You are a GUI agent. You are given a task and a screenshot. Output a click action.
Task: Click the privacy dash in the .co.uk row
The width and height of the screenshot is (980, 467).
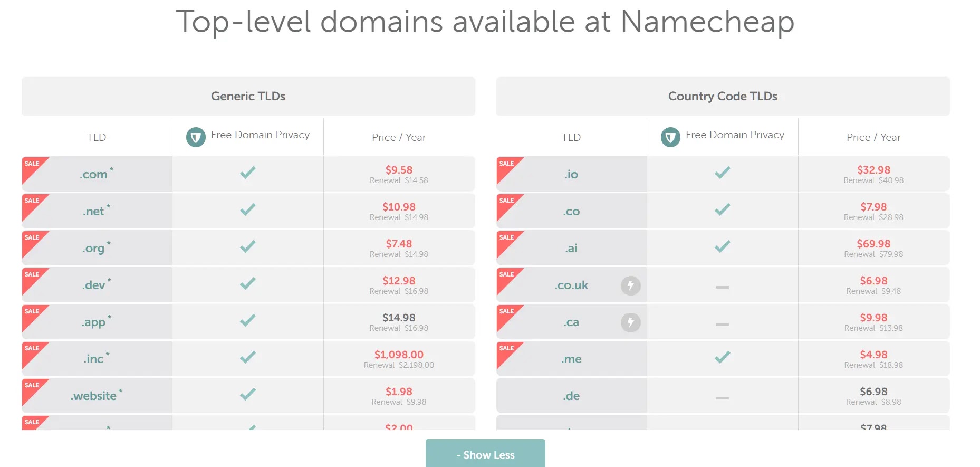click(x=723, y=287)
